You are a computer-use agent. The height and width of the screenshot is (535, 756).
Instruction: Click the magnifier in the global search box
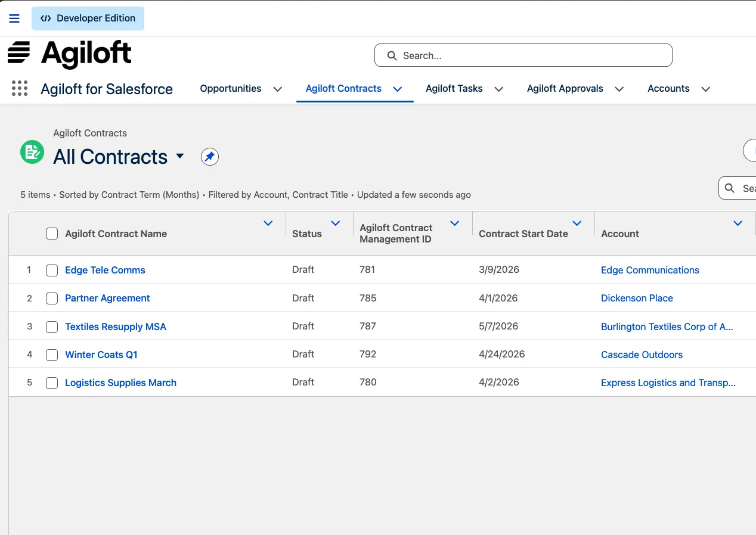pyautogui.click(x=392, y=55)
